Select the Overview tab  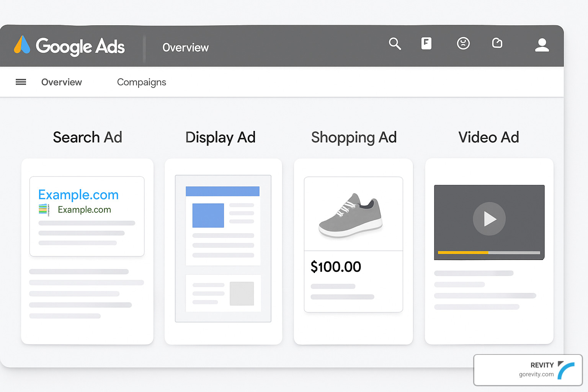click(62, 82)
